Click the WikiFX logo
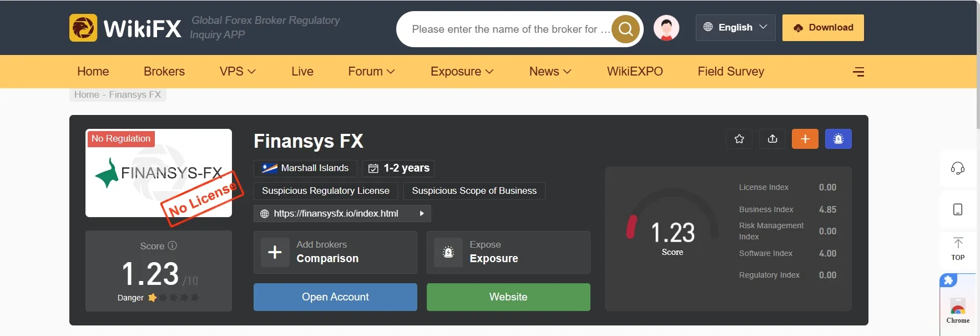The height and width of the screenshot is (336, 980). [125, 28]
